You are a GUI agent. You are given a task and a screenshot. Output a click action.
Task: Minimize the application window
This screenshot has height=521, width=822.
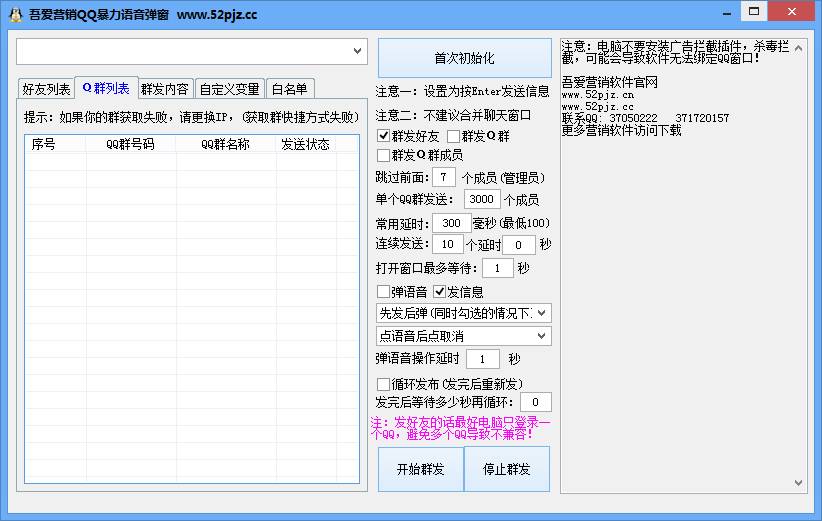(727, 13)
